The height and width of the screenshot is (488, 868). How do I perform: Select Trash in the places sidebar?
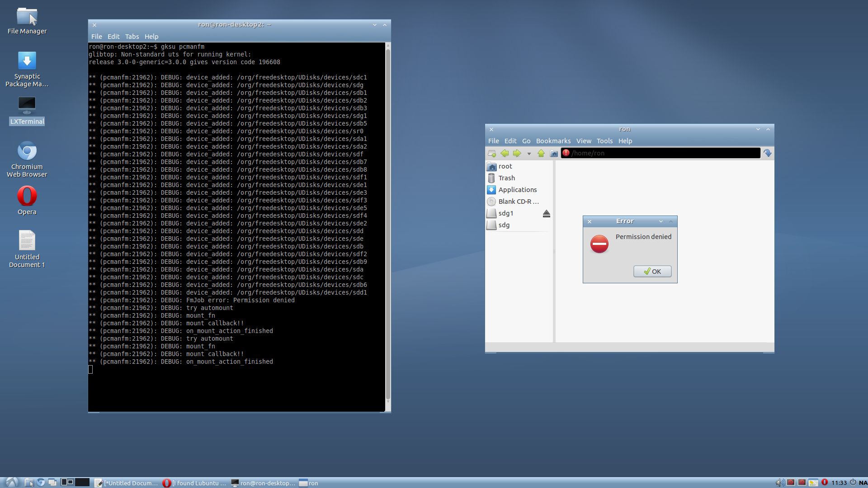pos(506,178)
